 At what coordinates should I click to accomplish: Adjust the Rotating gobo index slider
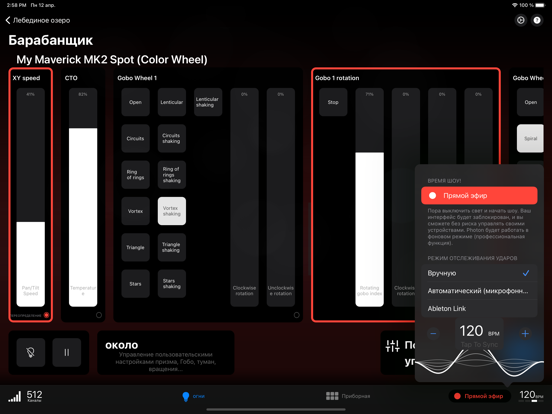(370, 197)
